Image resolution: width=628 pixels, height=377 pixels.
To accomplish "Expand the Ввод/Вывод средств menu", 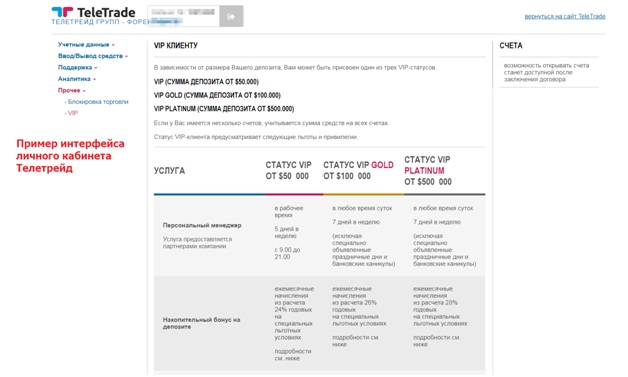I will tap(93, 56).
